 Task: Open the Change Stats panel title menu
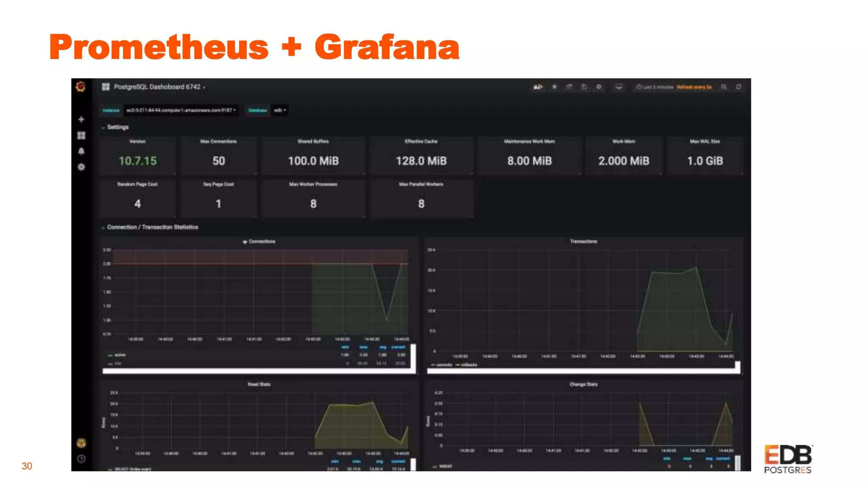point(584,384)
